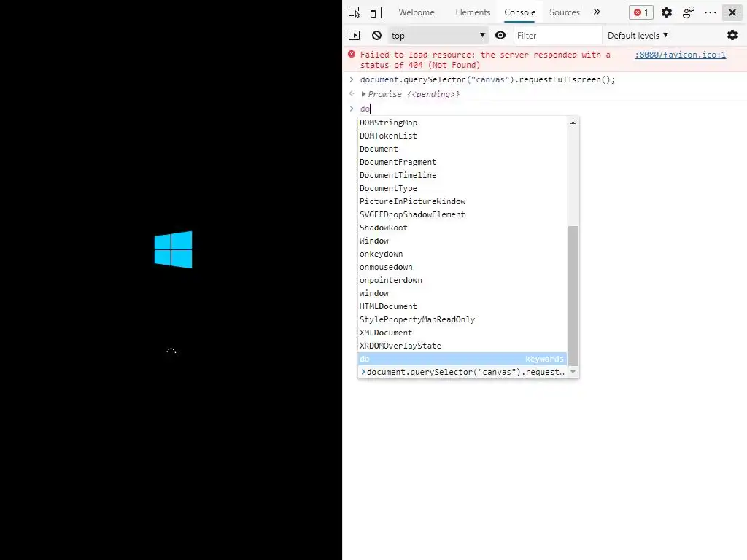
Task: Toggle device emulation toolbar icon
Action: (x=376, y=12)
